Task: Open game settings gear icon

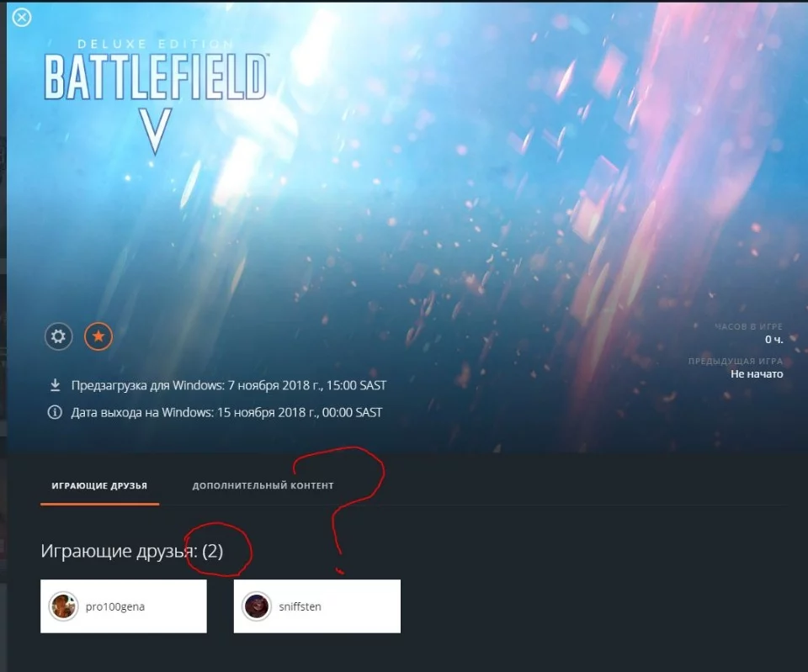Action: 58,336
